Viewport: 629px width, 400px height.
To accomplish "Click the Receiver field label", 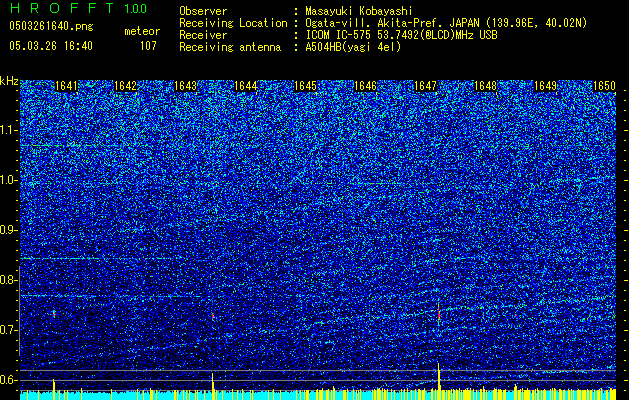I will coord(203,35).
